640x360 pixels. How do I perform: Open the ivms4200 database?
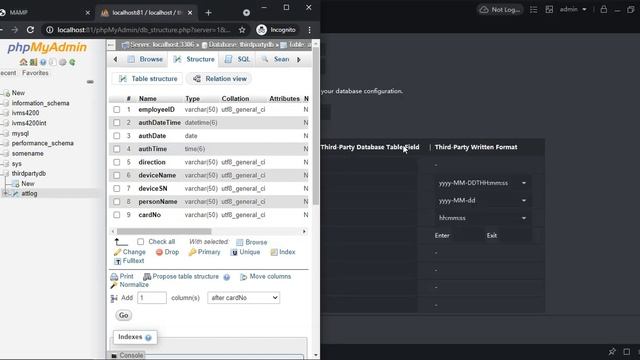[x=25, y=113]
